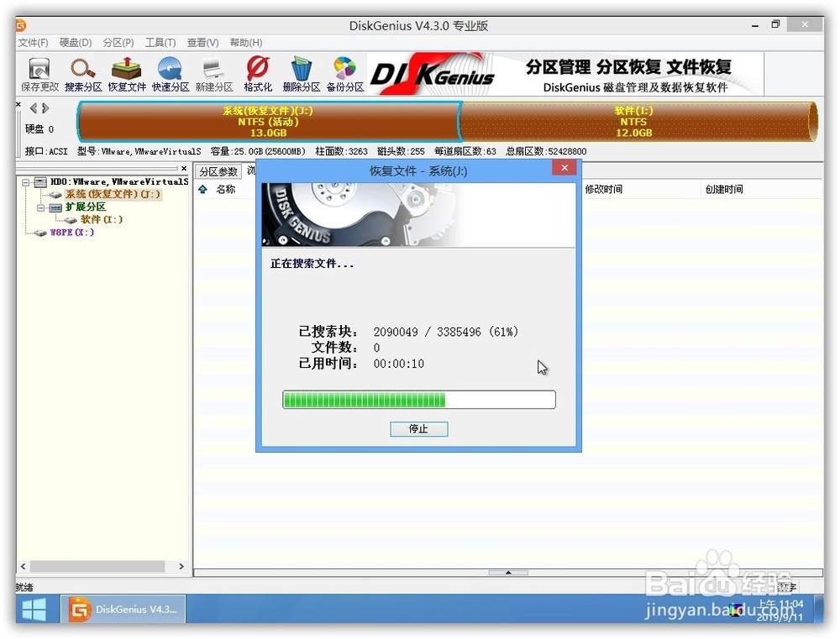Open the 查看(V) menu
The image size is (840, 639).
click(202, 43)
